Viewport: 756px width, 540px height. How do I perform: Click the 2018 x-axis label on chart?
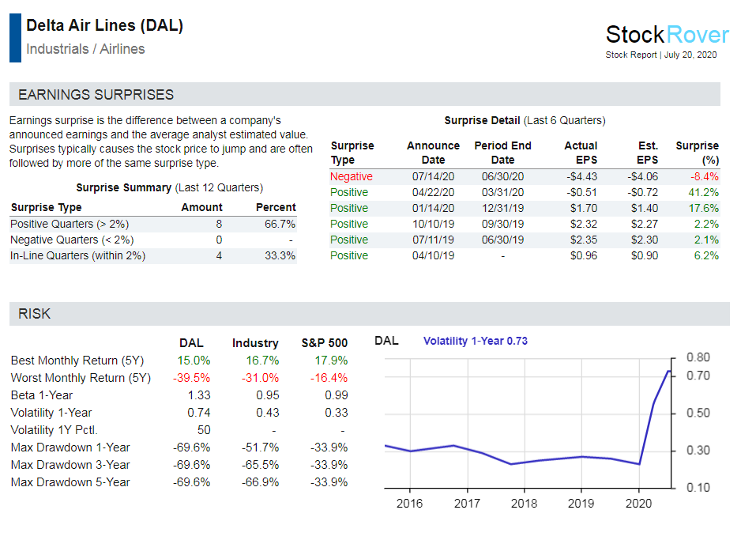tap(524, 504)
